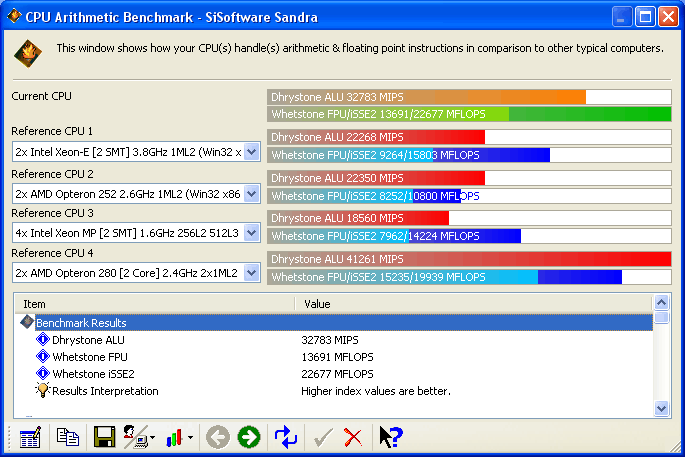Viewport: 685px width, 457px height.
Task: Expand the Reference CPU 2 dropdown arrow
Action: pos(252,194)
